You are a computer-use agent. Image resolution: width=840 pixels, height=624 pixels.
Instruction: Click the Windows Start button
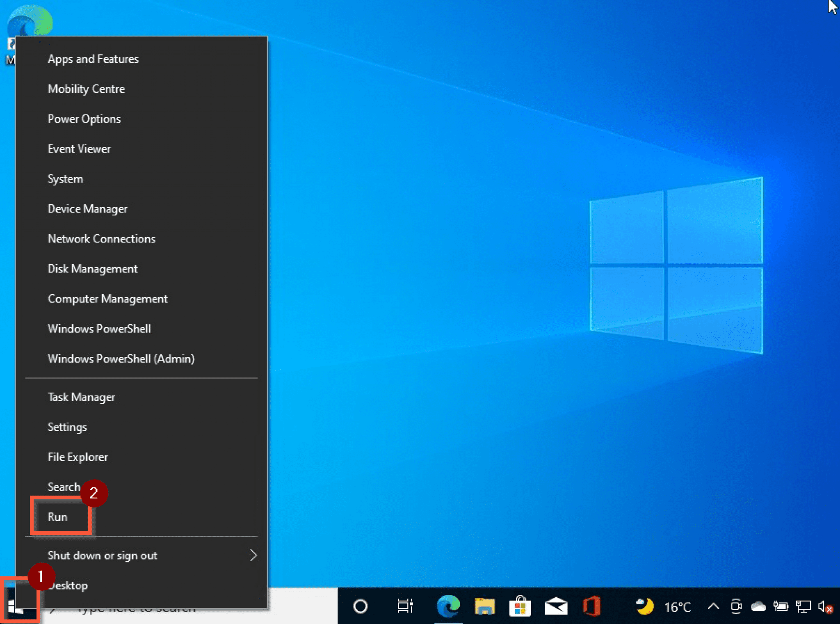(x=16, y=606)
